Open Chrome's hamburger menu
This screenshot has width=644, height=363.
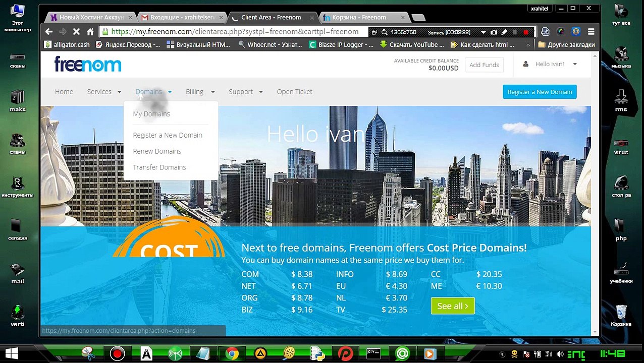point(591,32)
